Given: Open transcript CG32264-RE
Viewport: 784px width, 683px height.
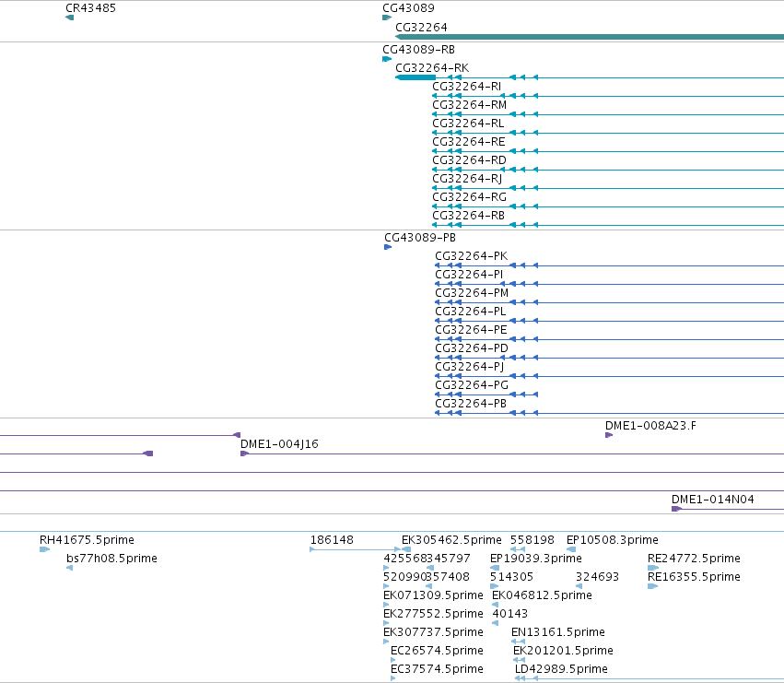Looking at the screenshot, I should (469, 142).
